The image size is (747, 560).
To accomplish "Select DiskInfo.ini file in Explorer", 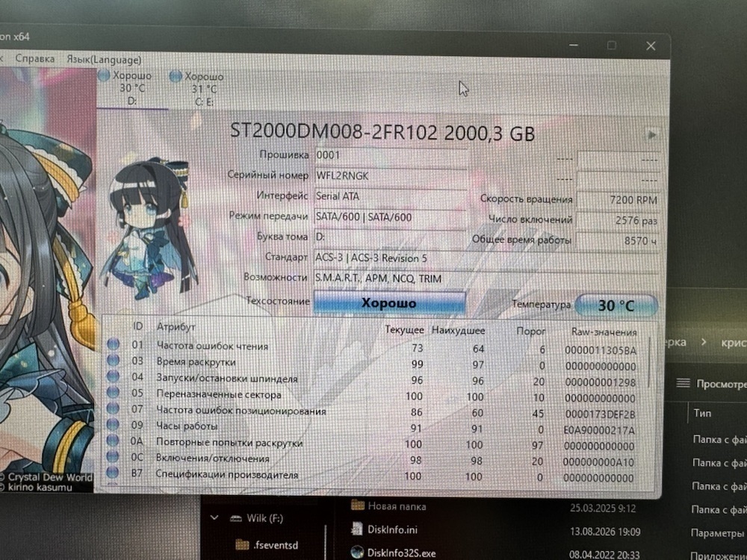I will pyautogui.click(x=384, y=529).
